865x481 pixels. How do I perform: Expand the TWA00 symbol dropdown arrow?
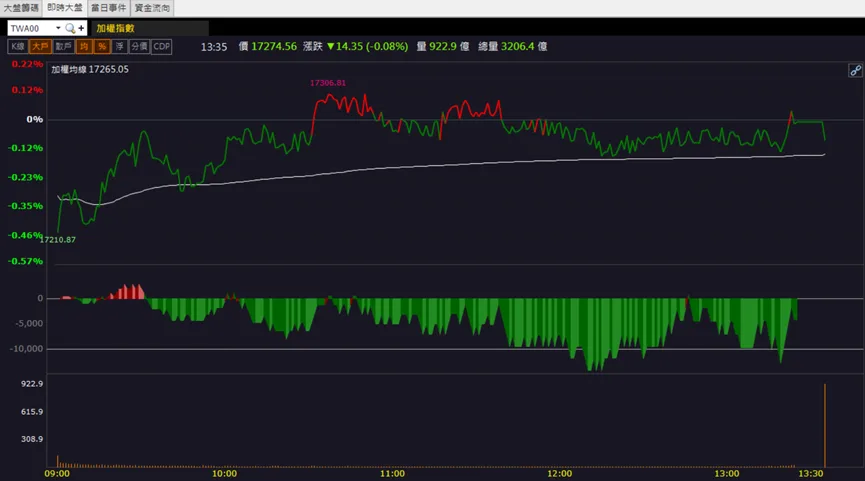click(58, 28)
